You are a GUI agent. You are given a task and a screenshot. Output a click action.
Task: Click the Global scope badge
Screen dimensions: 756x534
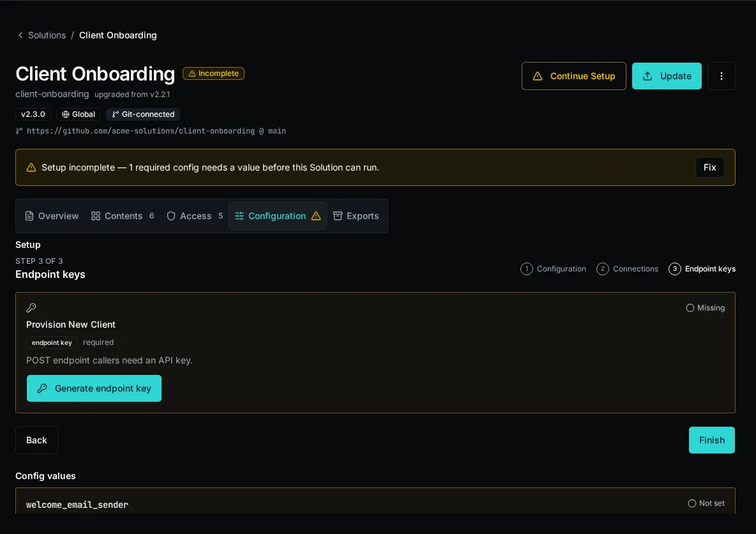click(x=79, y=114)
